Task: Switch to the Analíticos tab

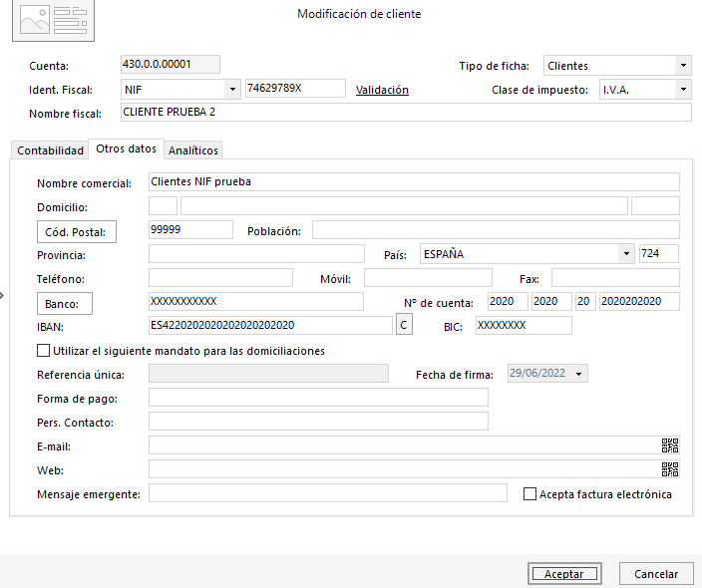Action: point(192,150)
